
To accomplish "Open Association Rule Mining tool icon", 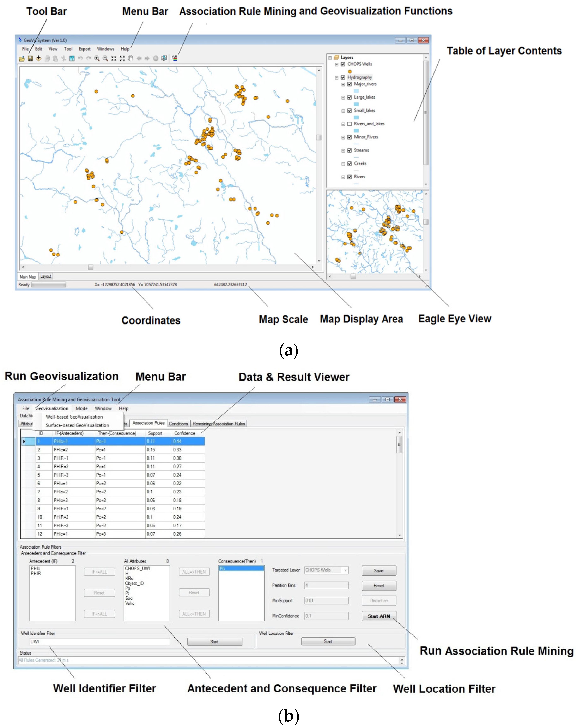I will [x=175, y=58].
